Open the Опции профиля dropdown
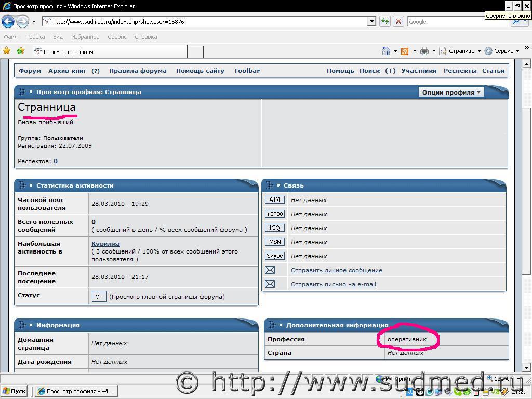Image resolution: width=532 pixels, height=399 pixels. [451, 92]
